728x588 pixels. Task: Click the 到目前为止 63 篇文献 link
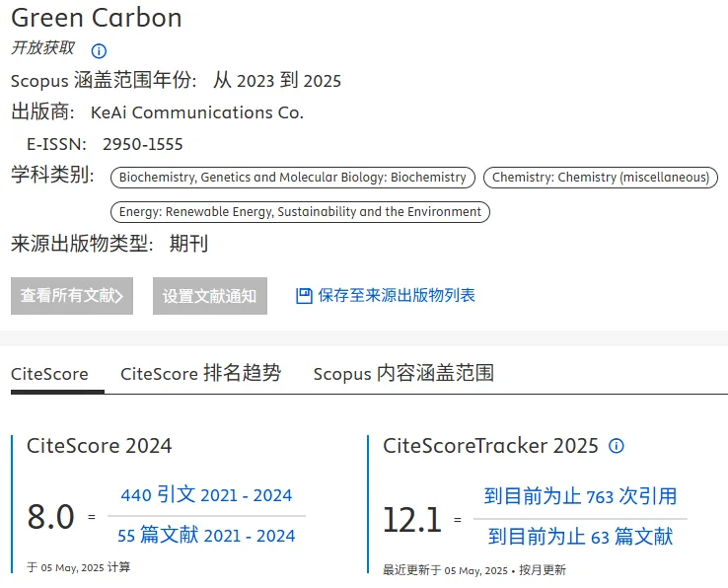(580, 537)
